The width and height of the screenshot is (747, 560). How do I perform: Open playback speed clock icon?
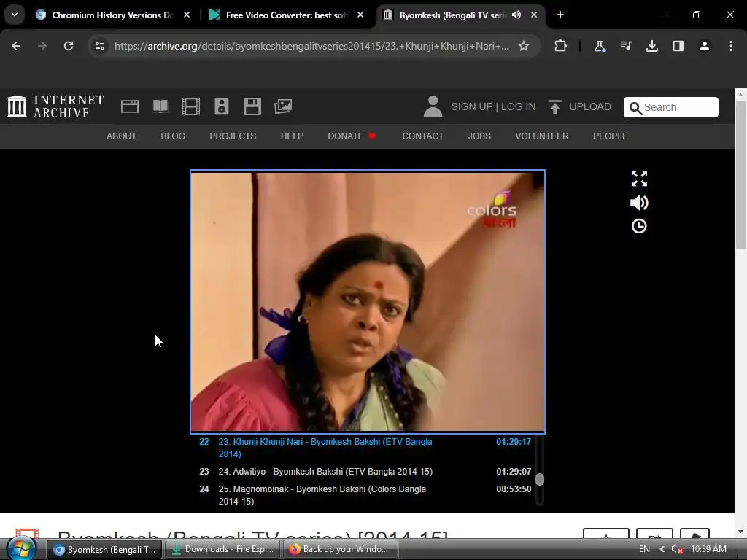coord(639,226)
